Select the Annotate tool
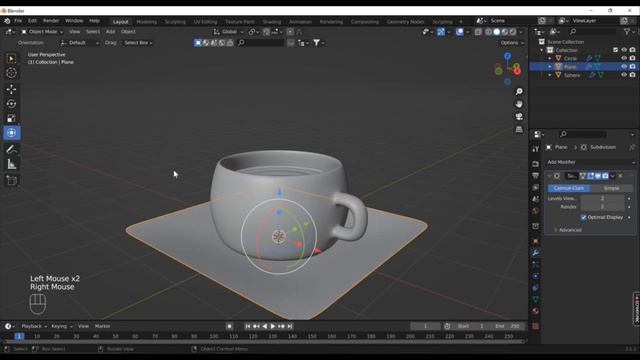Viewport: 640px width, 360px height. click(x=11, y=149)
